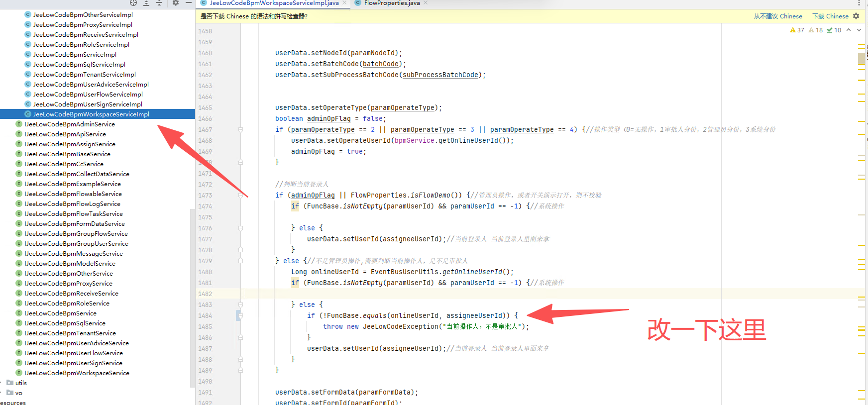Open the editor tabs more-options menu

tap(860, 3)
